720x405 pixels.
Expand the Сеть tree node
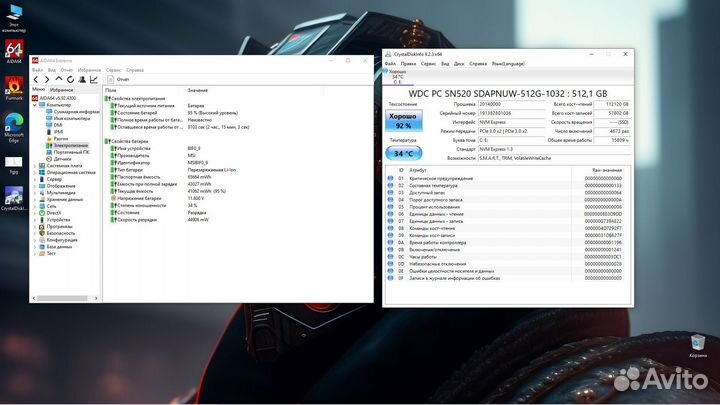(35, 206)
